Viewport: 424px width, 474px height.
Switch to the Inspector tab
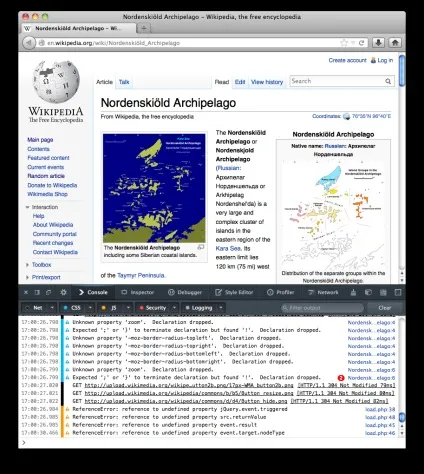138,292
